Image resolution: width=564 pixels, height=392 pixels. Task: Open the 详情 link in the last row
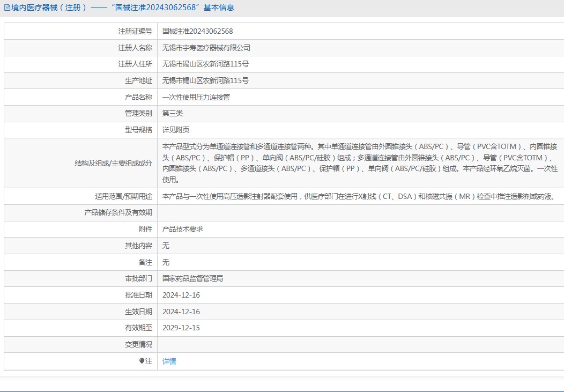click(x=169, y=361)
